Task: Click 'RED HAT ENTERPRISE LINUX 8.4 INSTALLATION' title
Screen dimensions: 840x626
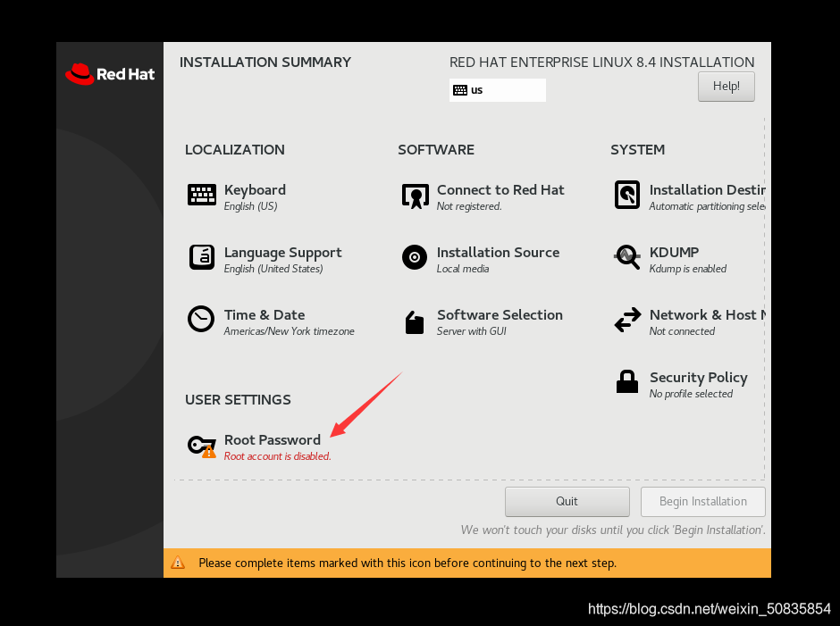Action: pos(601,63)
